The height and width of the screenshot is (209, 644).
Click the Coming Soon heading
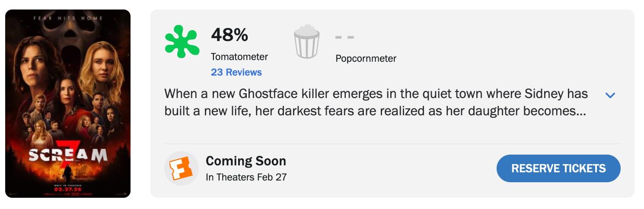245,161
